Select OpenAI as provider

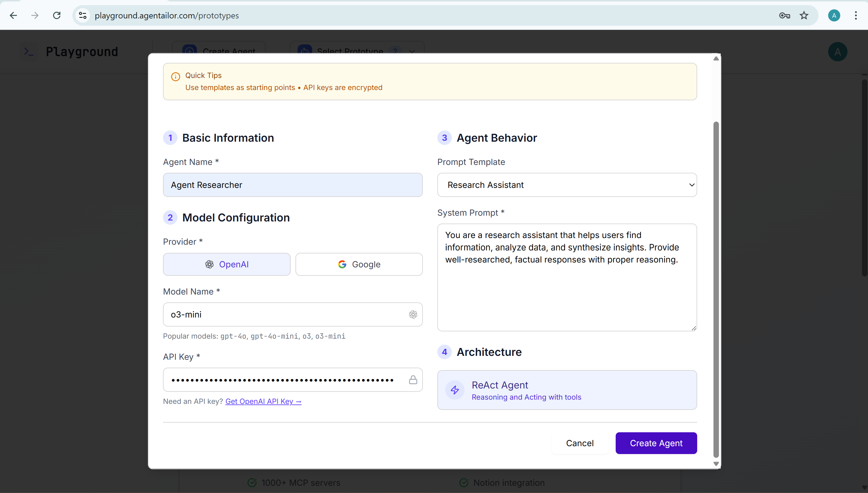tap(227, 264)
